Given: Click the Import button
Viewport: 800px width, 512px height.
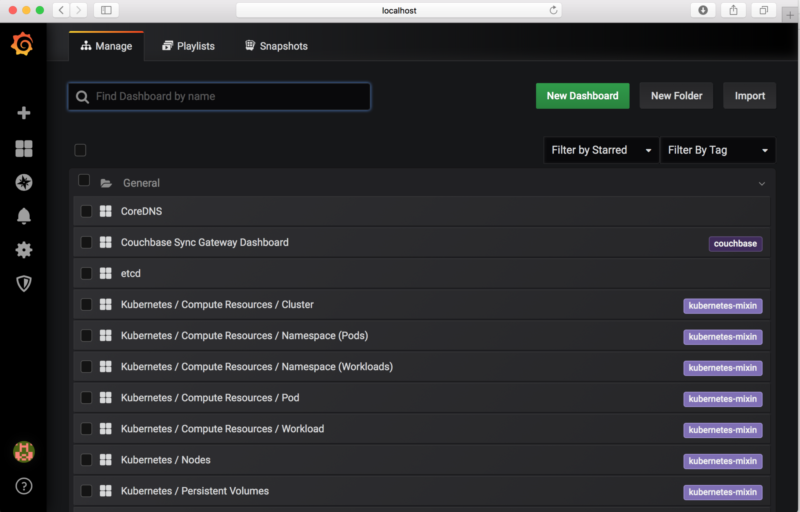Looking at the screenshot, I should tap(749, 96).
